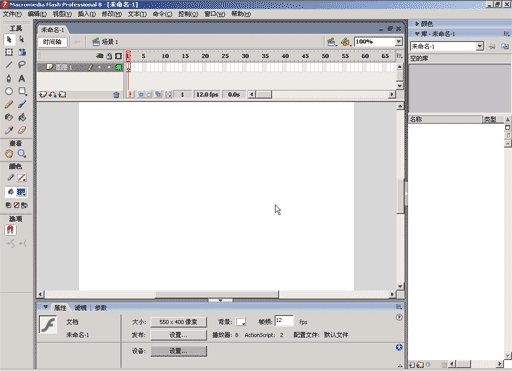Screen dimensions: 512x371
Task: Select the Paint Bucket tool
Action: tap(22, 117)
